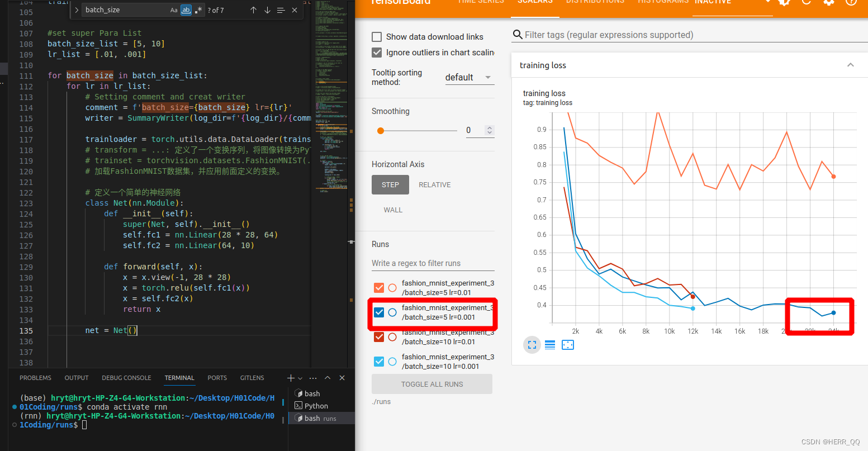Open DEBUG CONSOLE panel tab

(x=126, y=378)
